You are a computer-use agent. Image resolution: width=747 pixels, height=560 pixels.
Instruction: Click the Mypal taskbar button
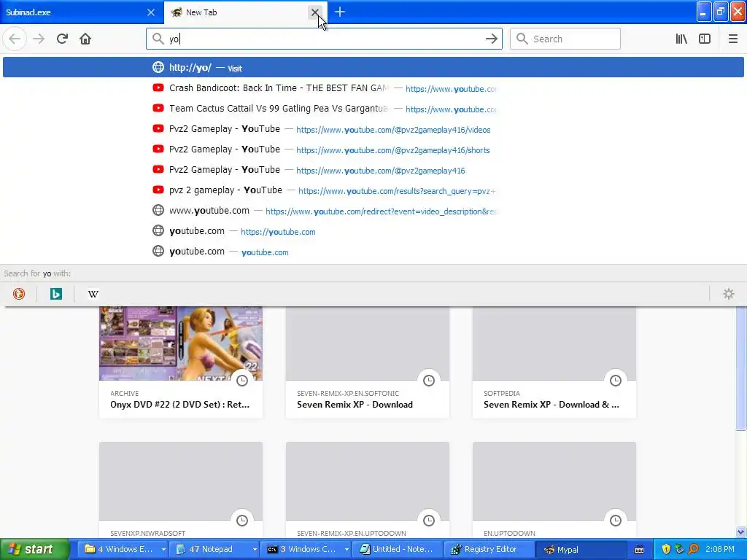(x=580, y=550)
